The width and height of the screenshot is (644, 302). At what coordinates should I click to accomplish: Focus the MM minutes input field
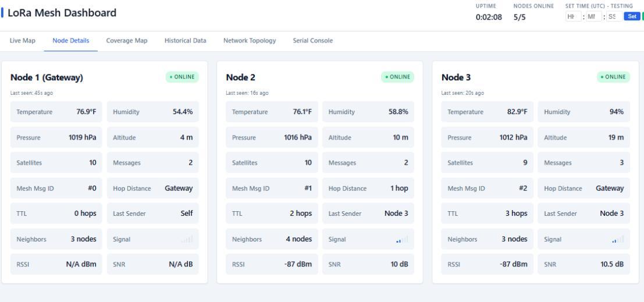(593, 16)
